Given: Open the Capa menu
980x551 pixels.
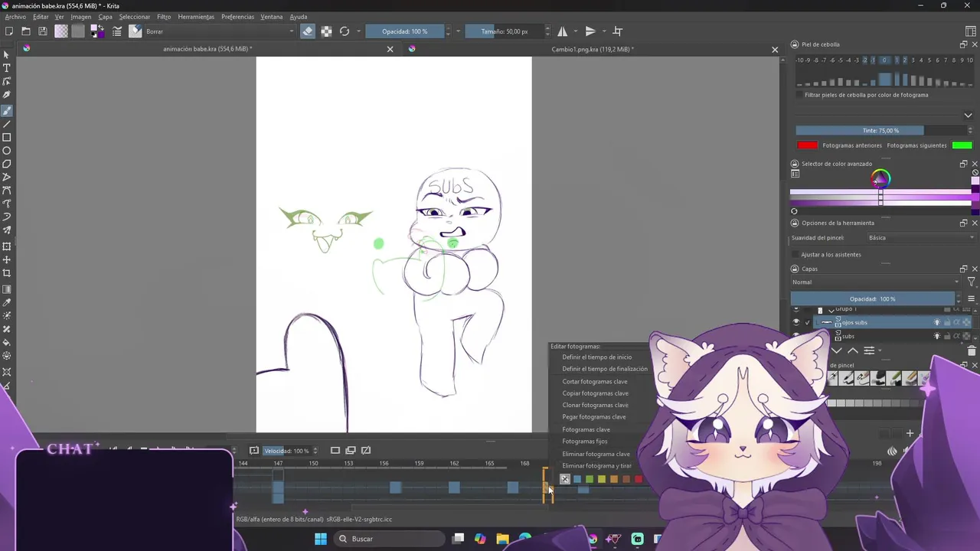Looking at the screenshot, I should click(x=105, y=17).
